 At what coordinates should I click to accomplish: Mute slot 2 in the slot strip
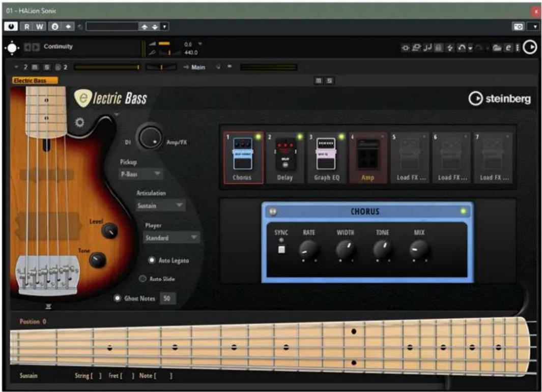pos(35,67)
